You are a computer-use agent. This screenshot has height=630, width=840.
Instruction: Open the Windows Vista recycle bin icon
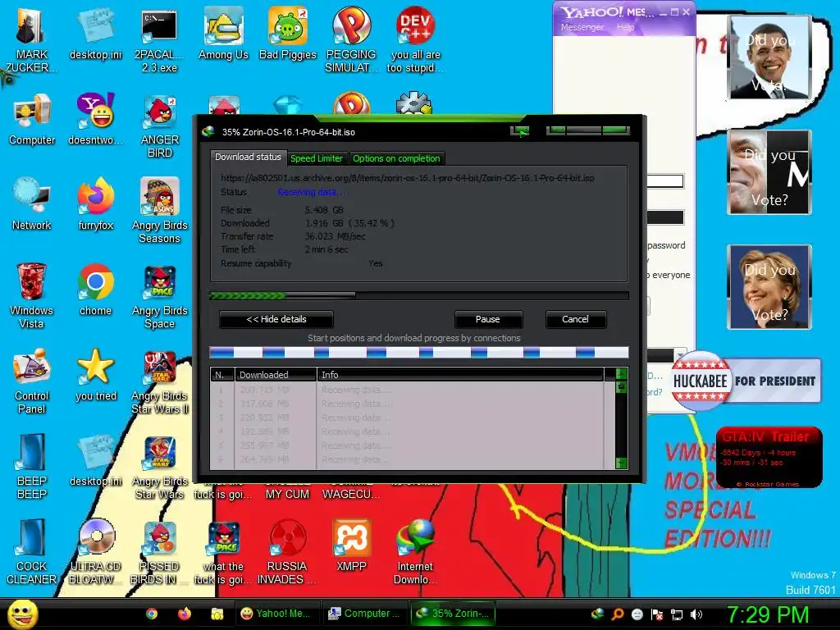pyautogui.click(x=31, y=295)
